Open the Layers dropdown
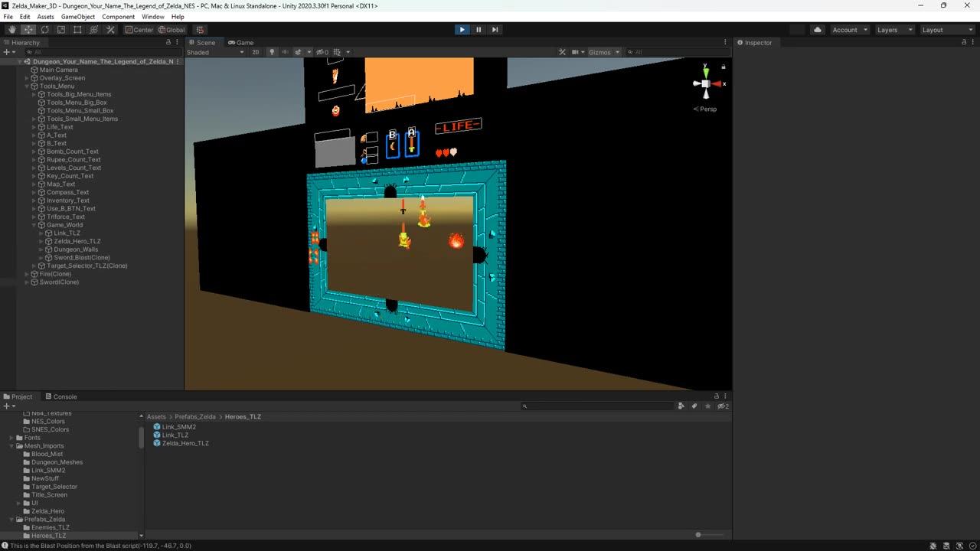Screen dimensions: 980x551 [894, 30]
